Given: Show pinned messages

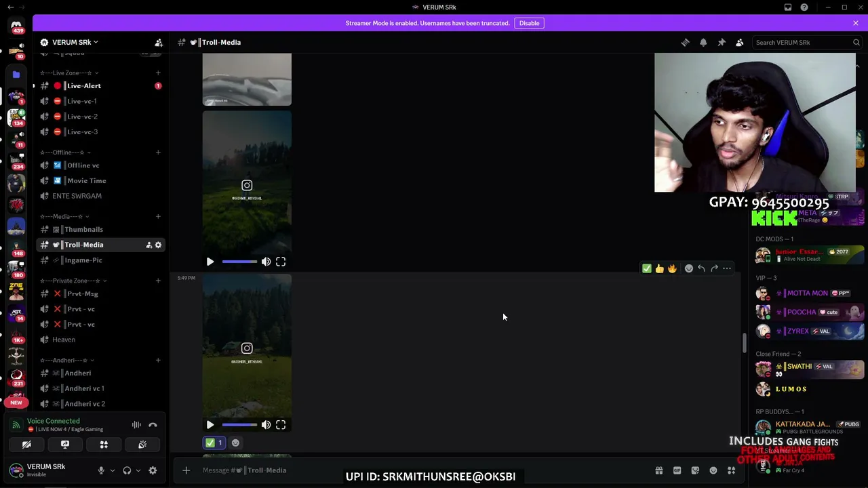Looking at the screenshot, I should (x=722, y=42).
